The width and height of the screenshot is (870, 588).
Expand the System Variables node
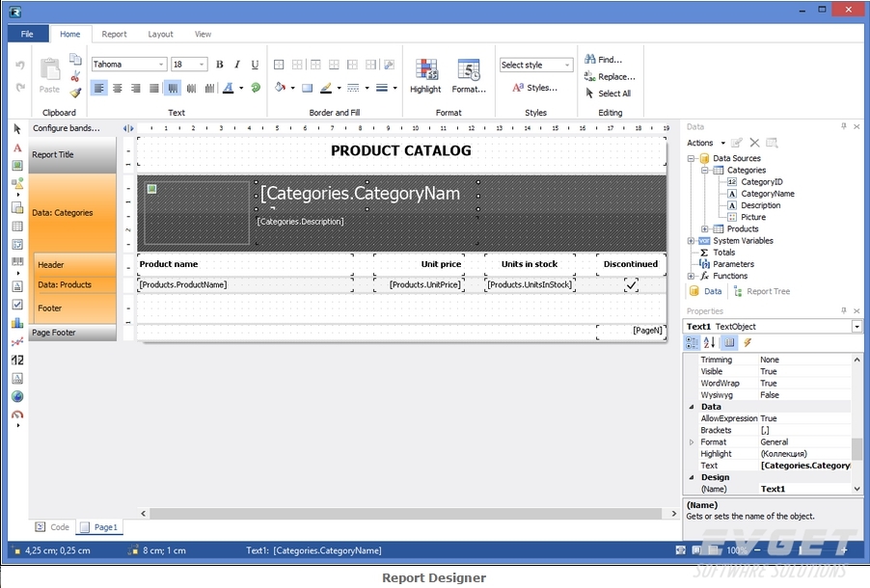pos(691,241)
